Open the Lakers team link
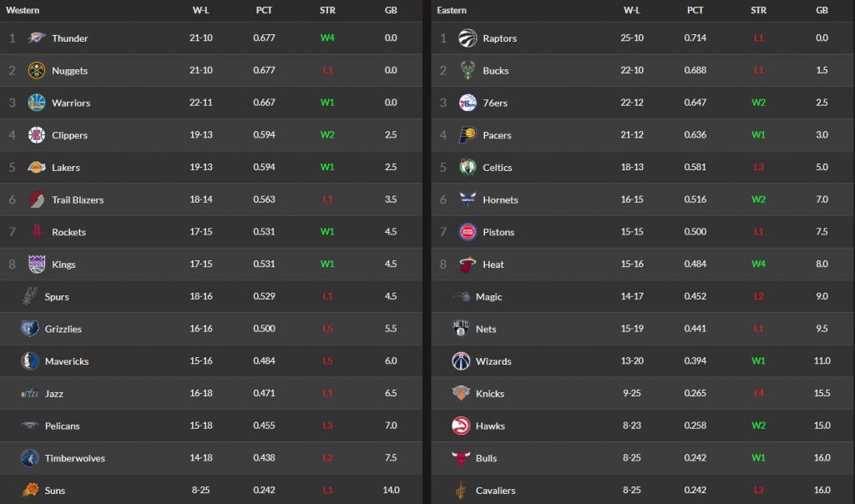Viewport: 855px width, 504px height. [x=66, y=168]
